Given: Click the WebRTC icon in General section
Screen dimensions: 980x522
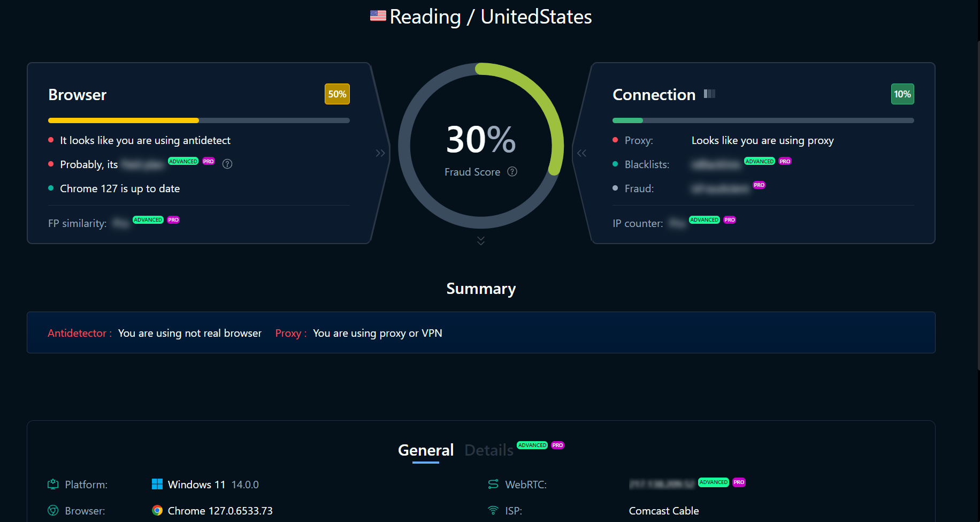Looking at the screenshot, I should point(493,485).
